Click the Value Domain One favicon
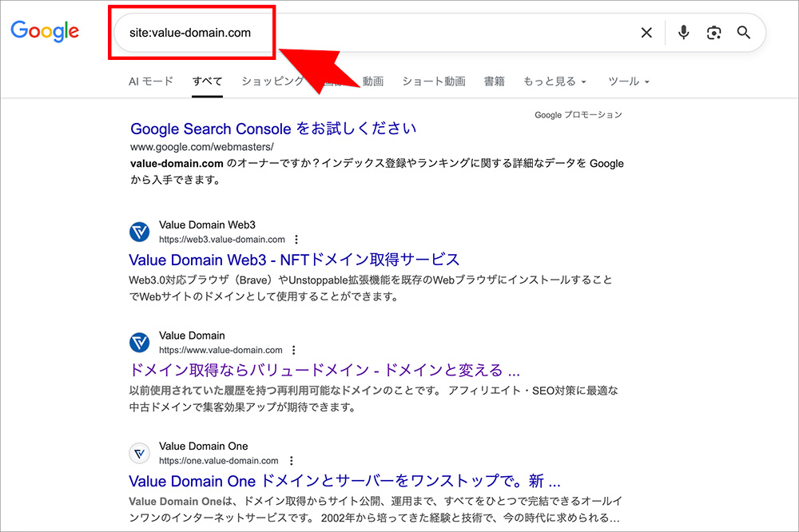This screenshot has height=532, width=799. click(x=139, y=453)
